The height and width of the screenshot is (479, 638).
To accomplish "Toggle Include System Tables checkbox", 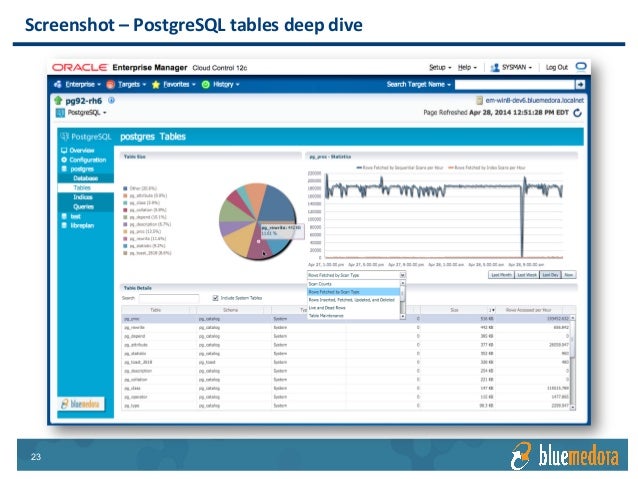I will pos(215,298).
